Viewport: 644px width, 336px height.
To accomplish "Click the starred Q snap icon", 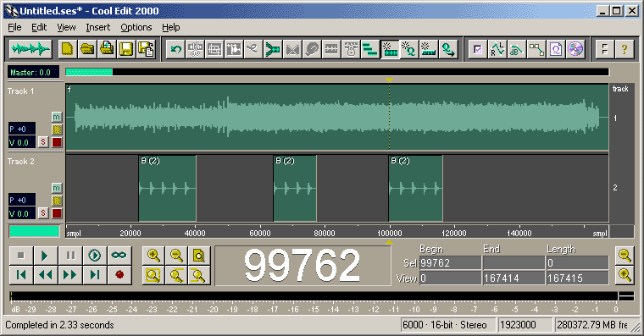I will 409,49.
